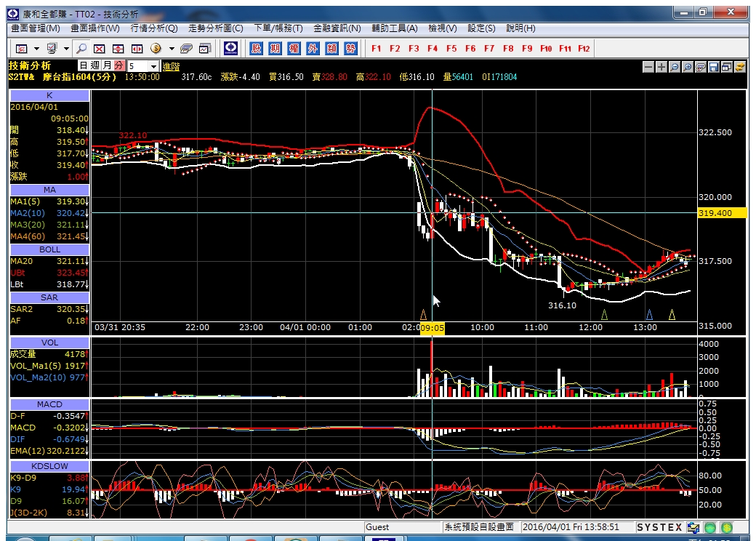Click the Concord logo toolbar icon
This screenshot has width=756, height=541.
click(230, 48)
